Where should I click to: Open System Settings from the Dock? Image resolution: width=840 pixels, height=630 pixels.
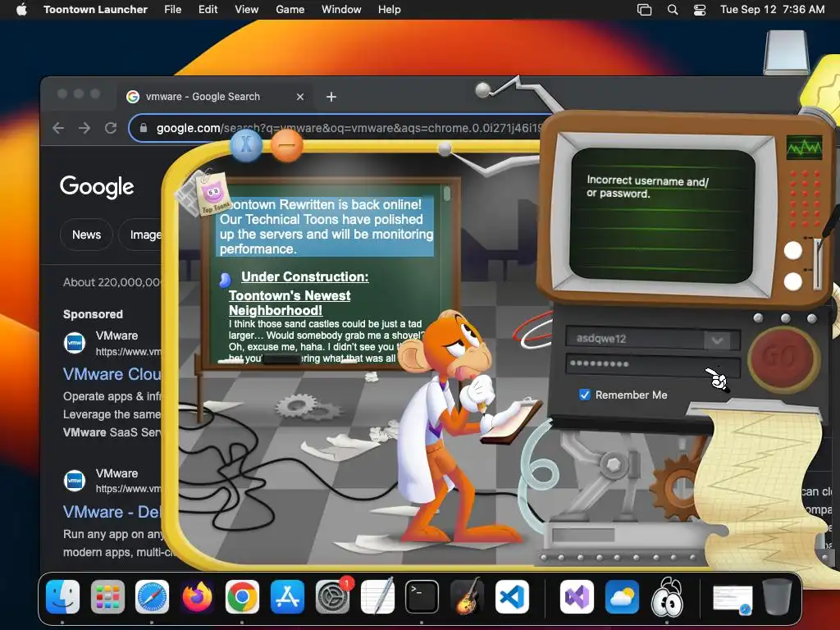(x=332, y=597)
